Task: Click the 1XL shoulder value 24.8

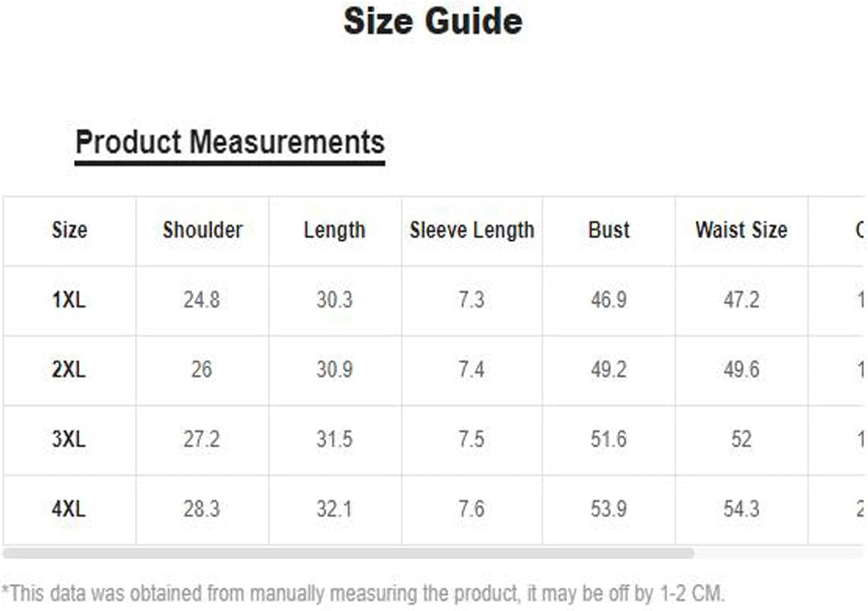Action: point(202,300)
